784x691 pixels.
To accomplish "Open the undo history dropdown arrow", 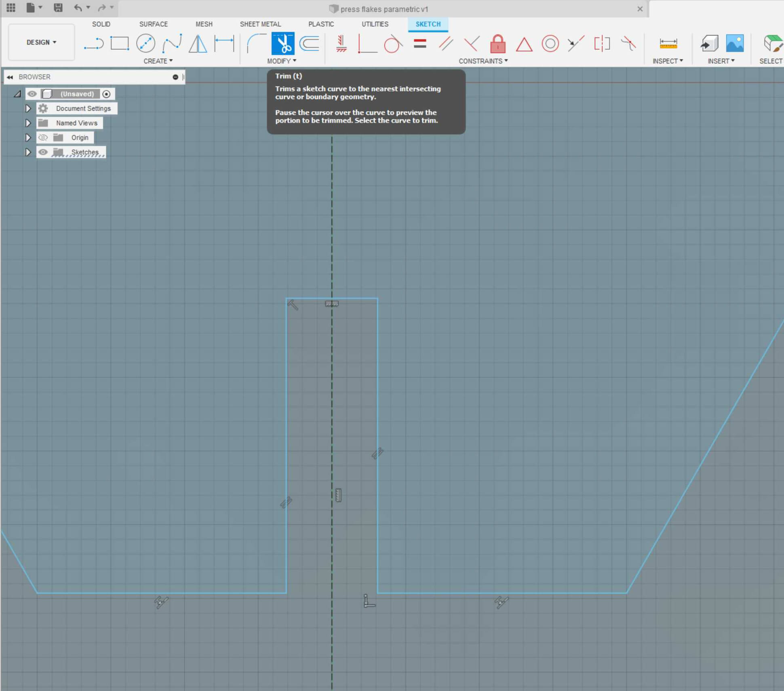I will (88, 7).
